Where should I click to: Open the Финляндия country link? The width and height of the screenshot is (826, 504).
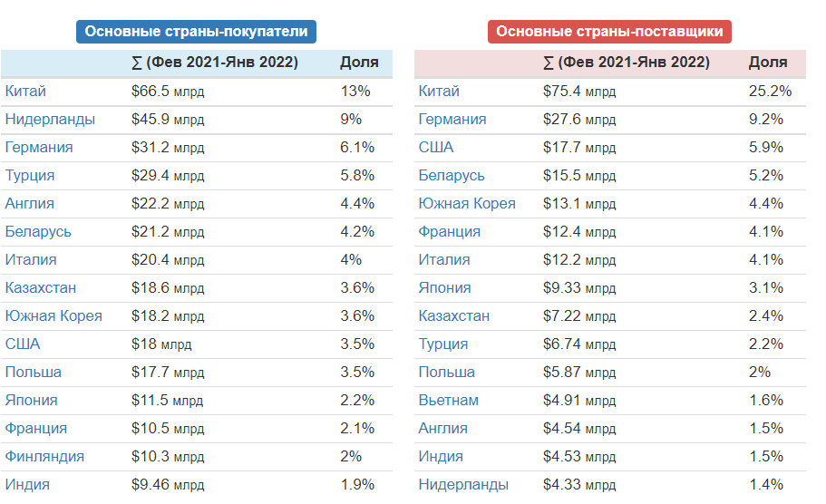point(44,457)
